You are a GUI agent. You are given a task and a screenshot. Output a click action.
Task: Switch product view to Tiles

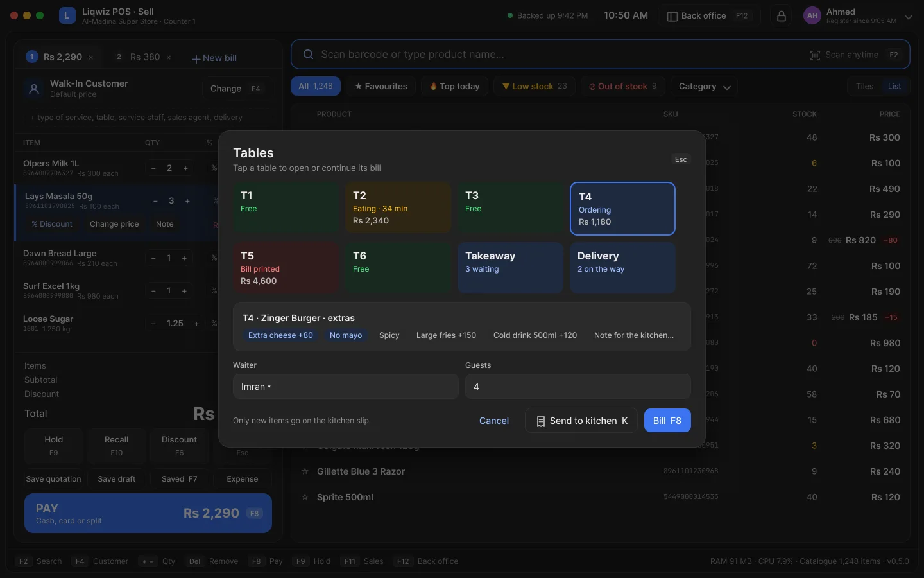coord(864,87)
